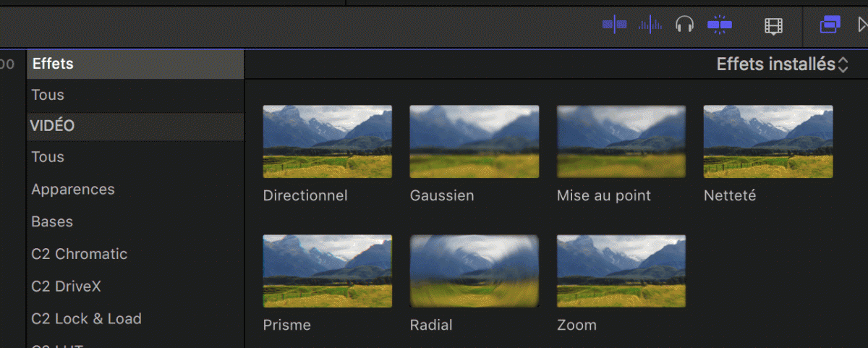Click the Effects browser overlapping-rectangles icon

pos(830,25)
